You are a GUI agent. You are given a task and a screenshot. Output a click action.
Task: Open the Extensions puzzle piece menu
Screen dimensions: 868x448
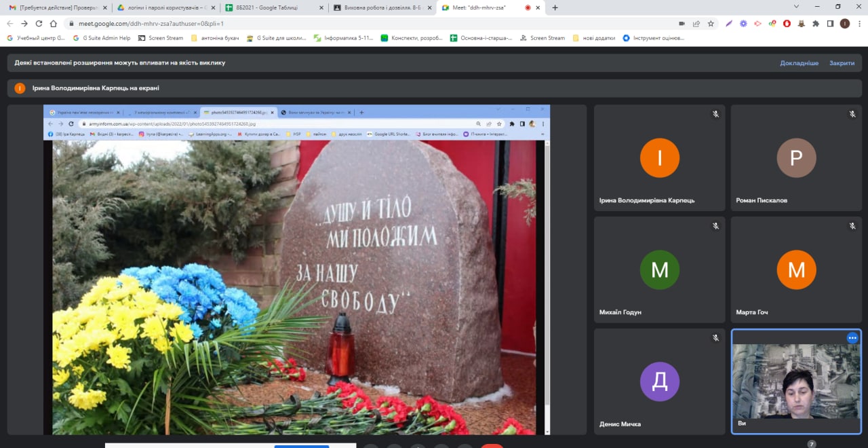click(x=816, y=23)
